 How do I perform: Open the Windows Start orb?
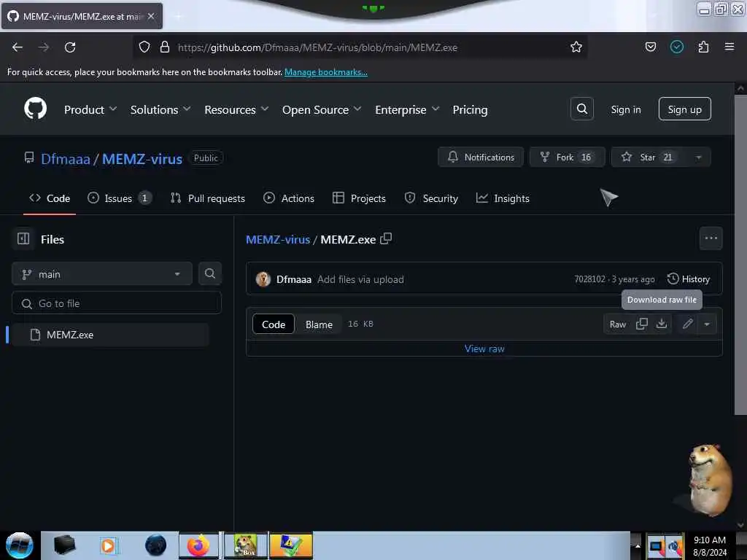[x=19, y=545]
